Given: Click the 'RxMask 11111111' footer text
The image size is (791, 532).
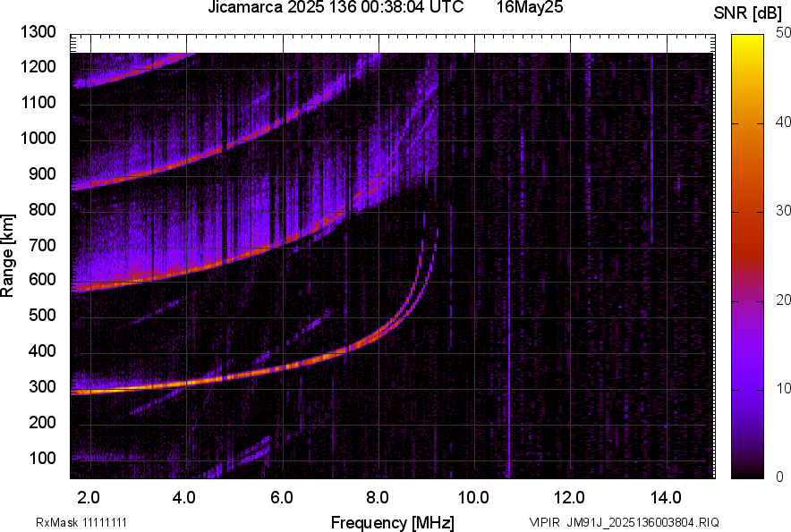Looking at the screenshot, I should click(81, 522).
